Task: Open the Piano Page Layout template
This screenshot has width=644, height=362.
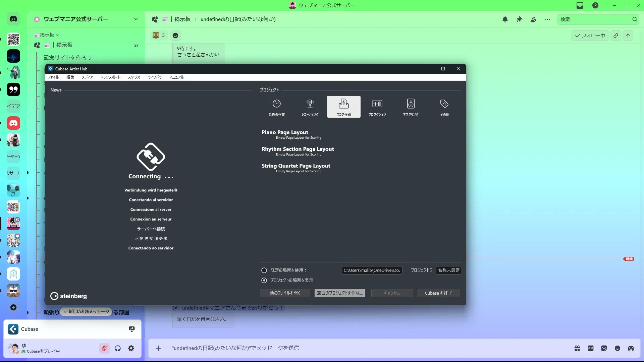Action: (285, 132)
